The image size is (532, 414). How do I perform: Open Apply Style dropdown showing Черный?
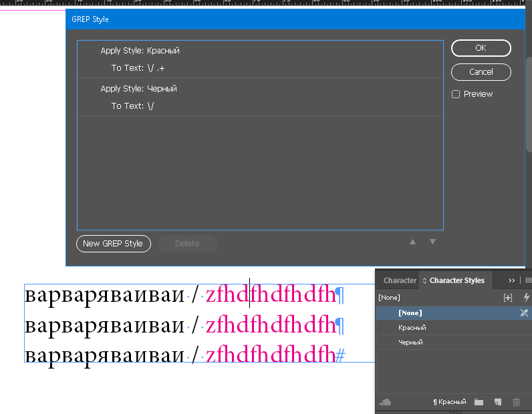[162, 89]
